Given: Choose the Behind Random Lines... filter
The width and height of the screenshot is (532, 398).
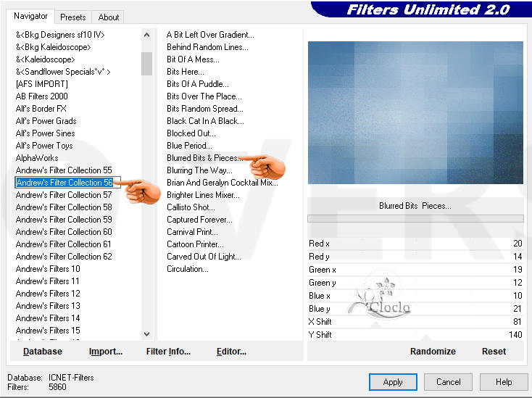Looking at the screenshot, I should [x=207, y=47].
